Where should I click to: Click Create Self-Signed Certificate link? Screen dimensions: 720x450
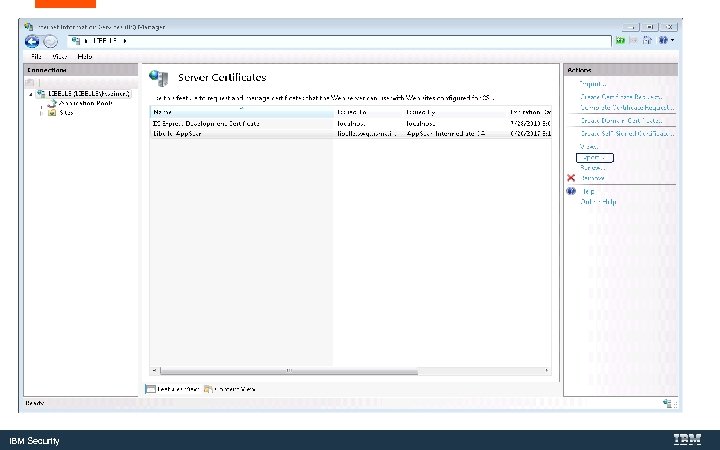tap(627, 134)
